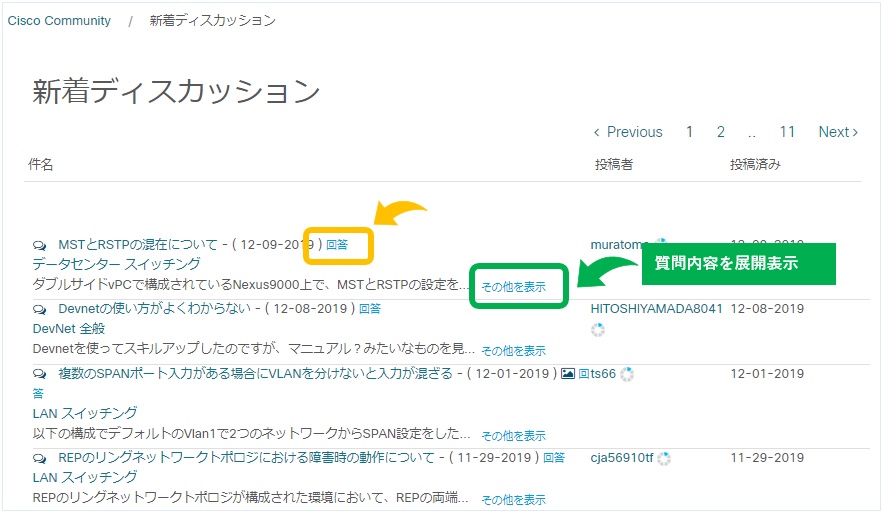The width and height of the screenshot is (883, 513).
Task: Click the 回答 link on the MSTとRSTP thread
Action: [337, 245]
